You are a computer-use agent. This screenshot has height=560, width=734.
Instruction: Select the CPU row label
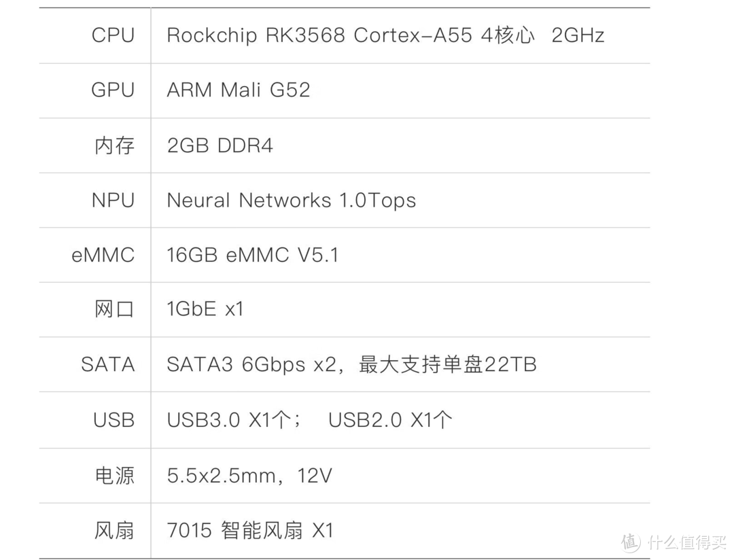(x=113, y=35)
